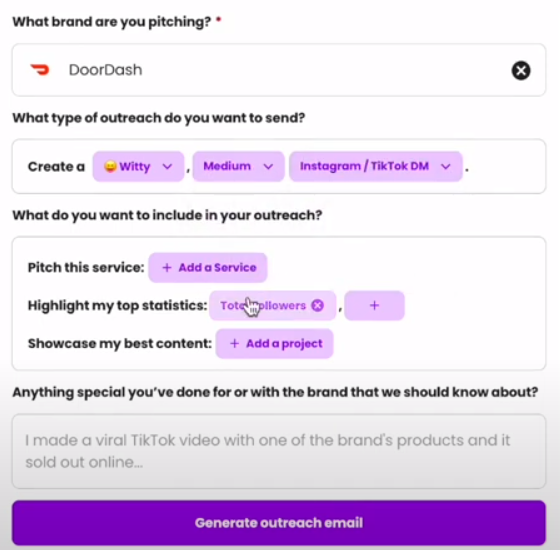
Task: Click the plus icon on Add a project
Action: (x=234, y=344)
